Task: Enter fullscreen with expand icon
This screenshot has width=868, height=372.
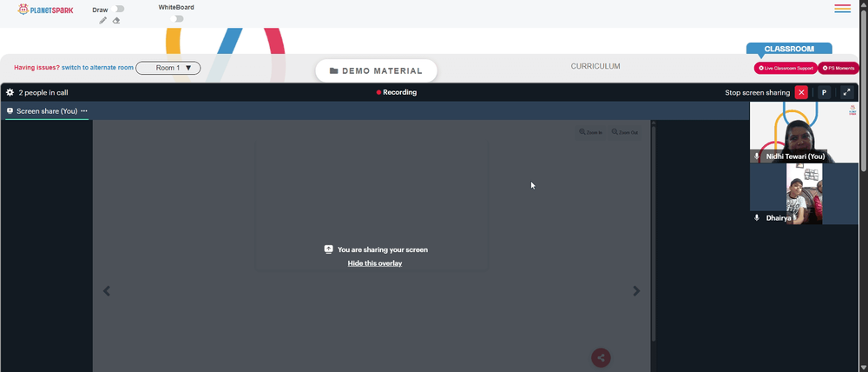Action: pos(847,93)
